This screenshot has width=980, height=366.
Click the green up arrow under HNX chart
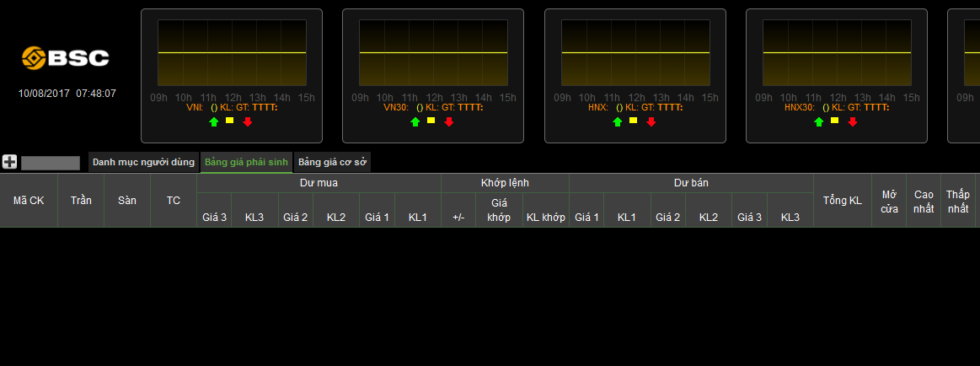coord(617,121)
